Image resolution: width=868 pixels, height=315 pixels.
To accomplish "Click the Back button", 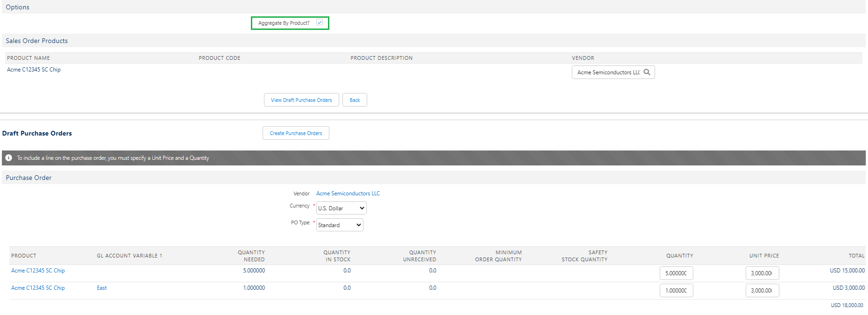I will coord(355,100).
